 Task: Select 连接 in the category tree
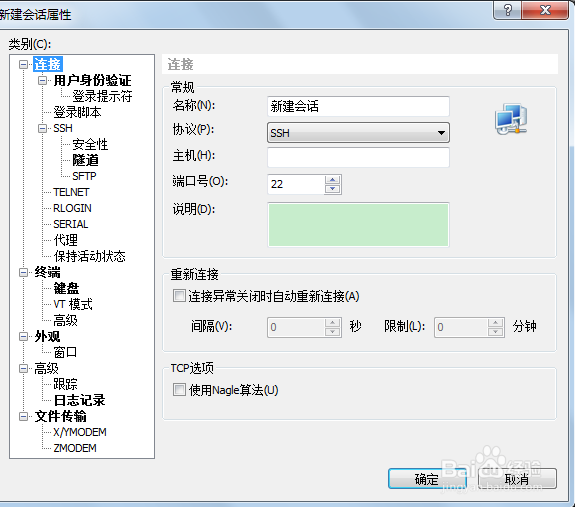(48, 65)
